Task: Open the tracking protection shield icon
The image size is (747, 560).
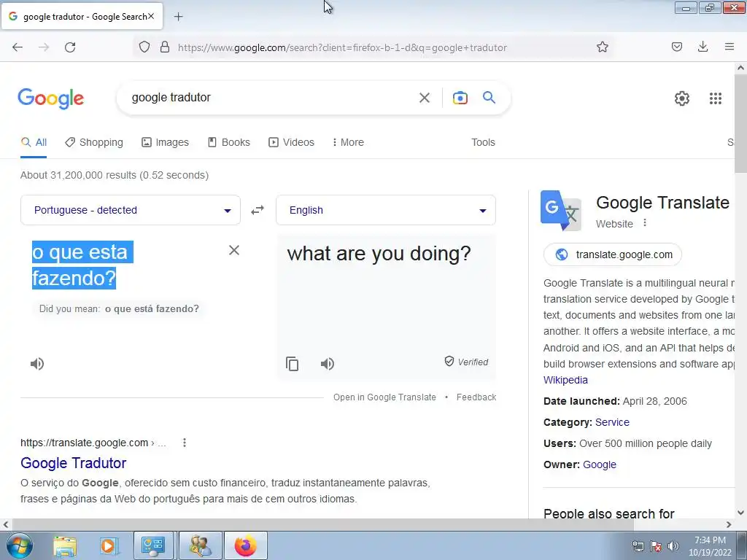Action: pyautogui.click(x=144, y=47)
